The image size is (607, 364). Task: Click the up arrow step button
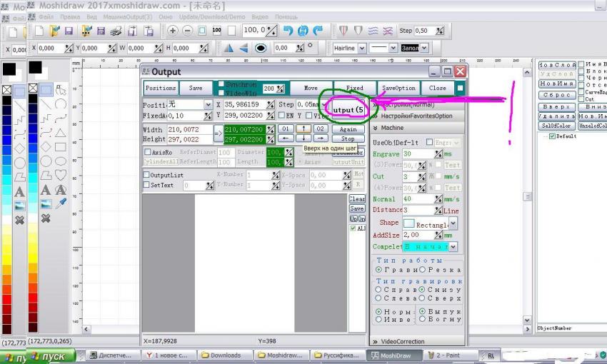tap(303, 129)
